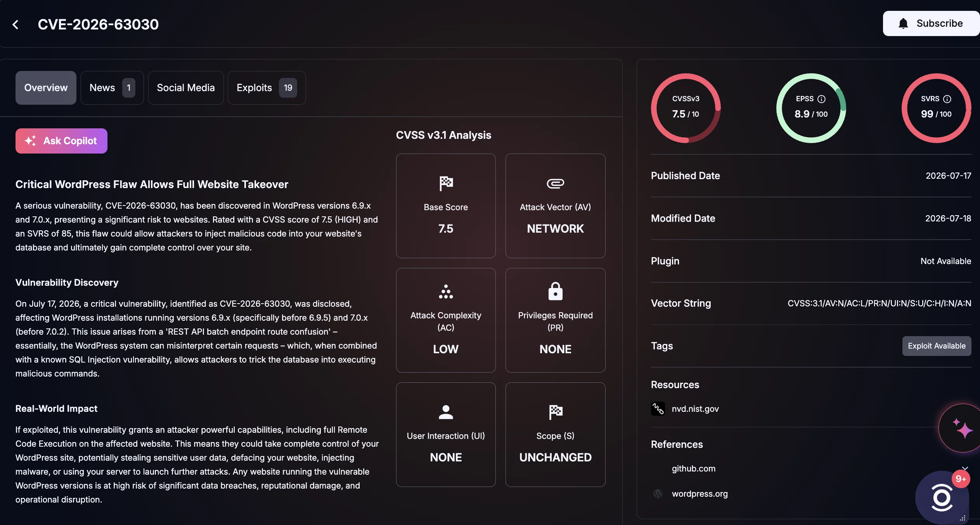Image resolution: width=980 pixels, height=525 pixels.
Task: Open the nvd.nist.gov resource link
Action: [x=695, y=409]
